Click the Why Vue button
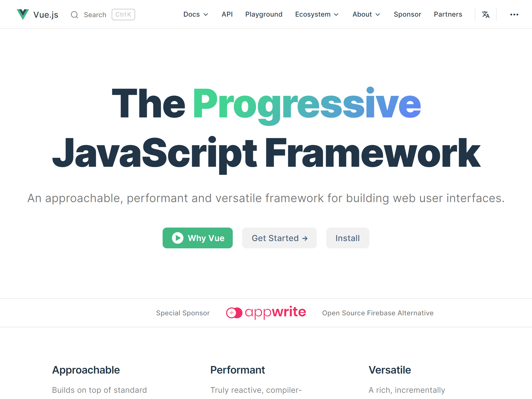Image resolution: width=532 pixels, height=399 pixels. tap(197, 238)
